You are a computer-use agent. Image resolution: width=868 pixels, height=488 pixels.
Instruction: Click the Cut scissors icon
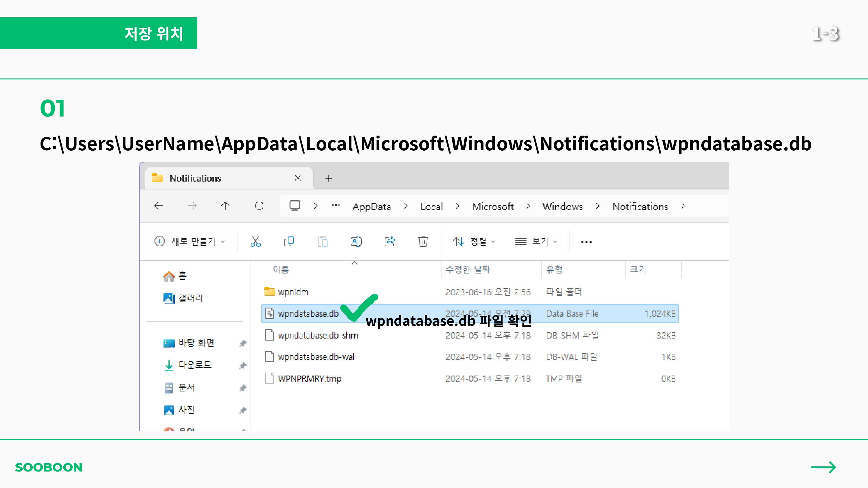255,241
